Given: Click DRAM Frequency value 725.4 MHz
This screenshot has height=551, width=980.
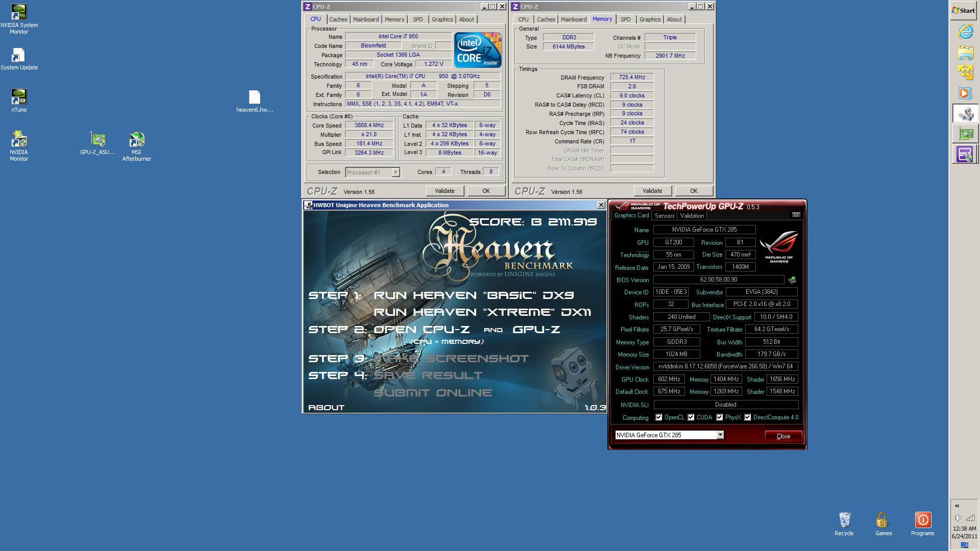Looking at the screenshot, I should (x=632, y=78).
